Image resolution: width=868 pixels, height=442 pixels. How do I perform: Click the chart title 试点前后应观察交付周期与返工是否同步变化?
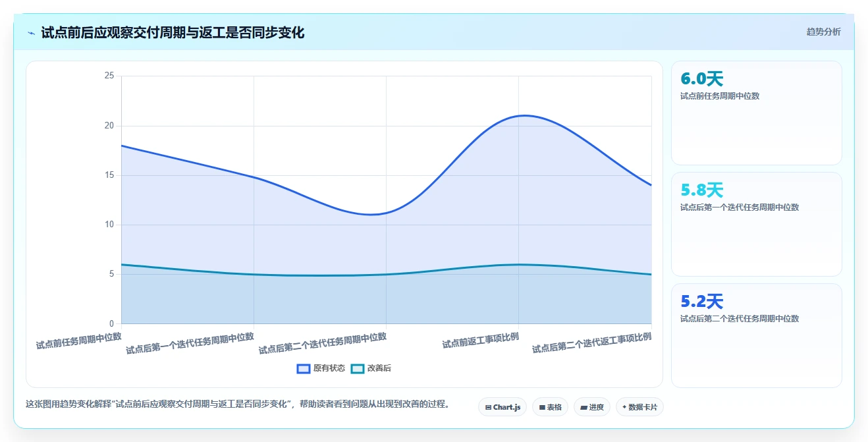(x=173, y=33)
